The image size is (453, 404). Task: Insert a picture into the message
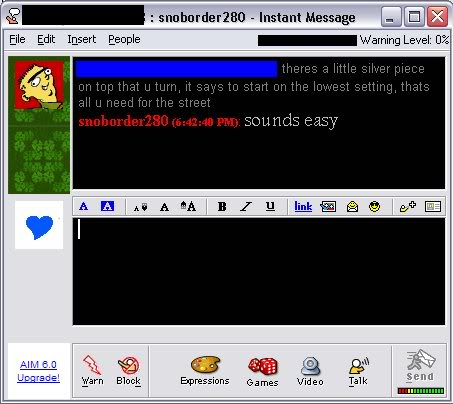click(x=328, y=207)
